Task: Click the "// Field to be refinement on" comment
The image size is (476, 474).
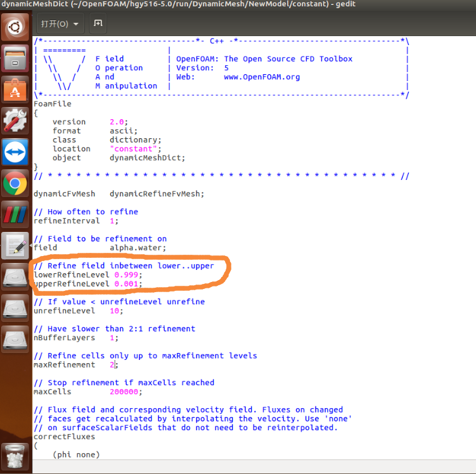Action: (x=100, y=239)
